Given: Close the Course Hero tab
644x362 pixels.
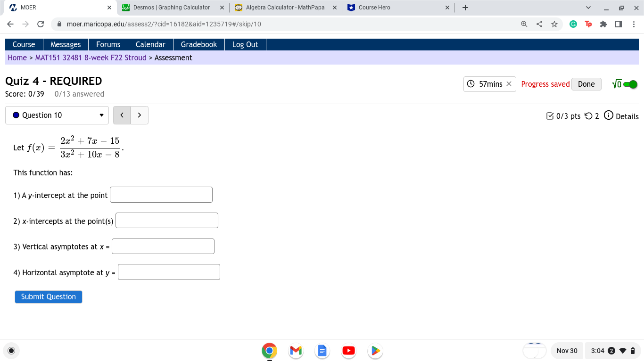Looking at the screenshot, I should click(447, 8).
